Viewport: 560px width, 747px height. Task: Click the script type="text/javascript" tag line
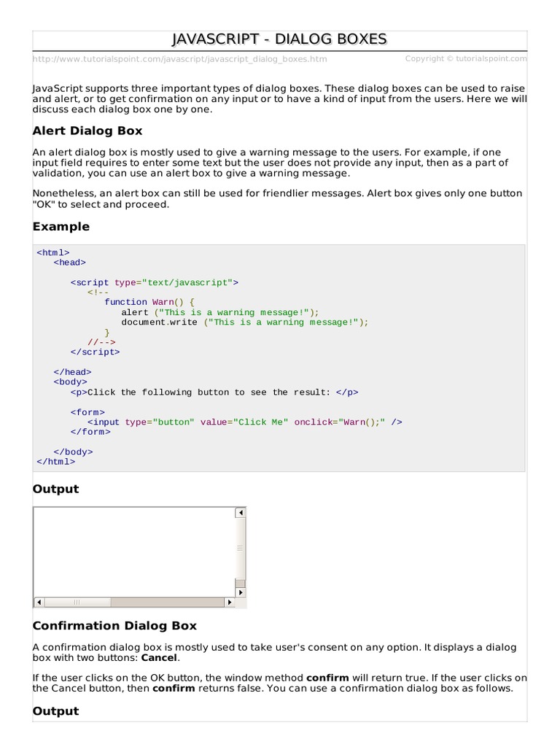click(155, 282)
